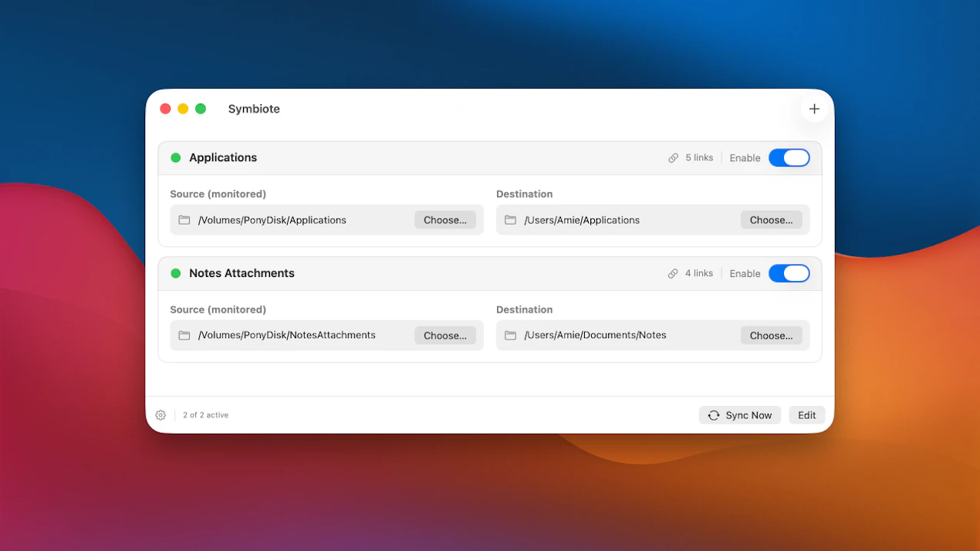Click Source (monitored) label under Applications
Screen dimensions: 980x551
pyautogui.click(x=218, y=194)
